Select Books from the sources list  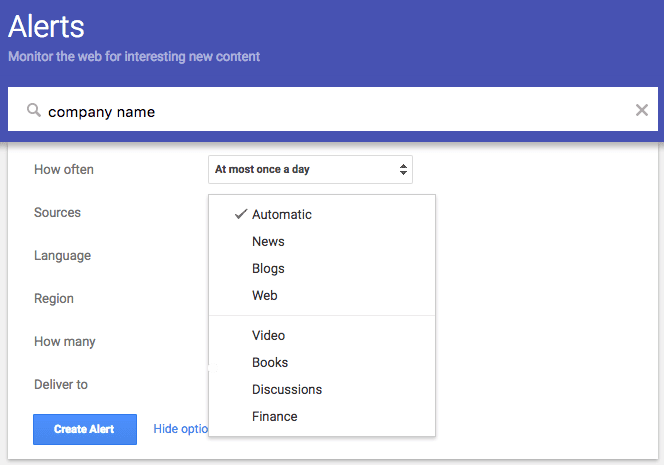[x=270, y=362]
